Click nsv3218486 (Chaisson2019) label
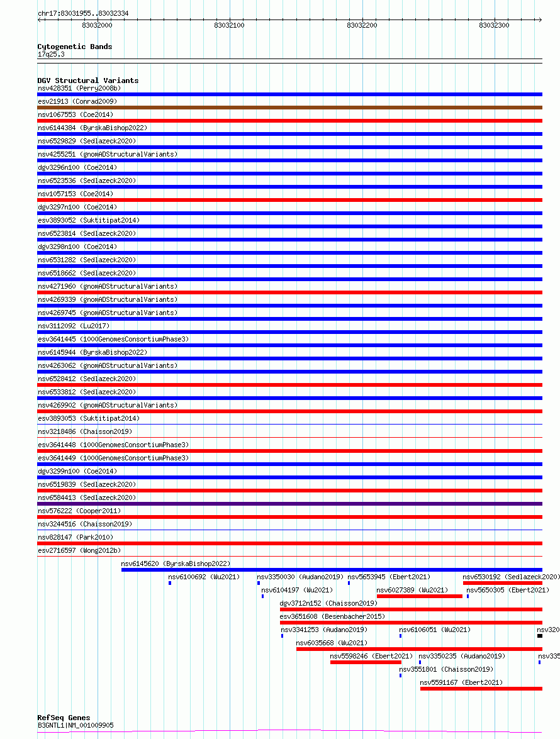Viewport: 560px width, 739px height. point(85,431)
